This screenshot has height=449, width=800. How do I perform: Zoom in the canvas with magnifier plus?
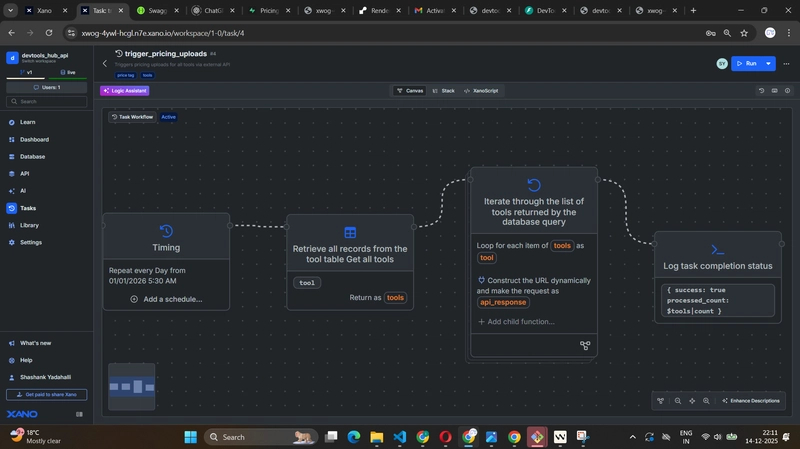(x=706, y=401)
